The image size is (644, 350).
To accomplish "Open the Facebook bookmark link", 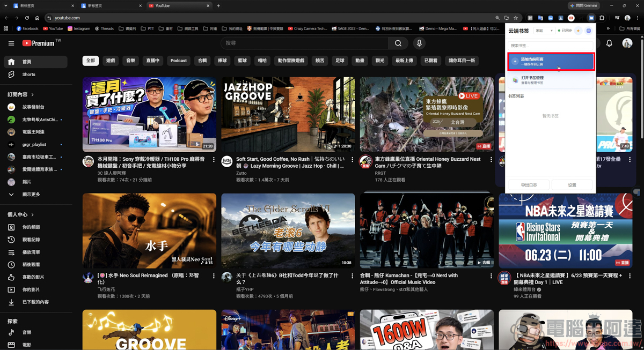I will pos(27,28).
